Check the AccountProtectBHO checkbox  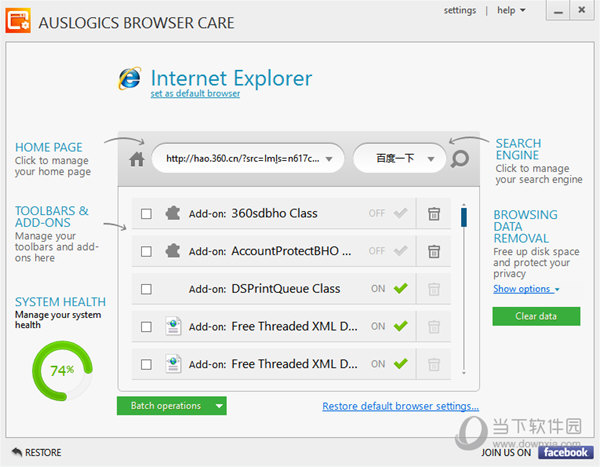click(x=146, y=251)
